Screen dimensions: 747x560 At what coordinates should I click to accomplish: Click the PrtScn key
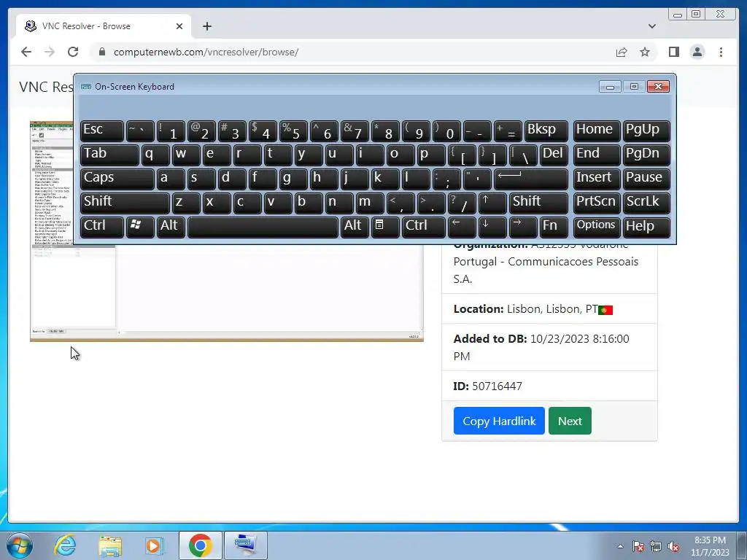point(597,203)
